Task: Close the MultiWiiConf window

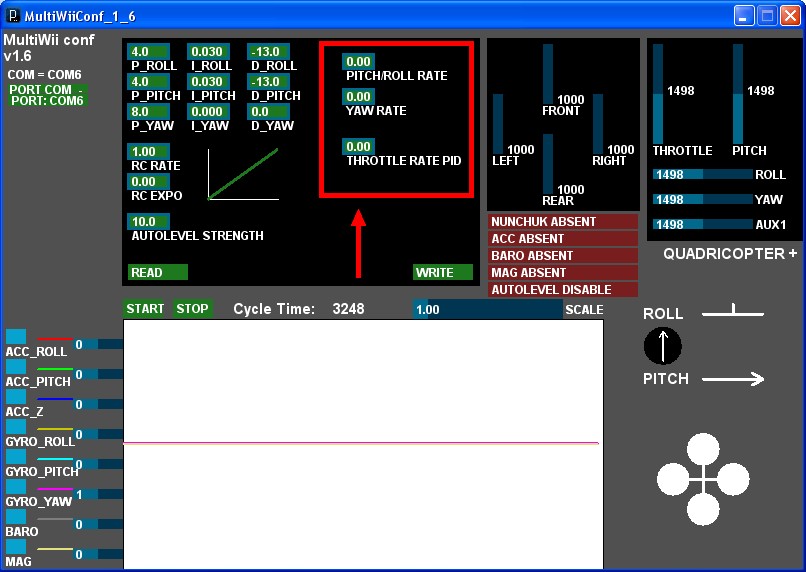Action: [790, 16]
